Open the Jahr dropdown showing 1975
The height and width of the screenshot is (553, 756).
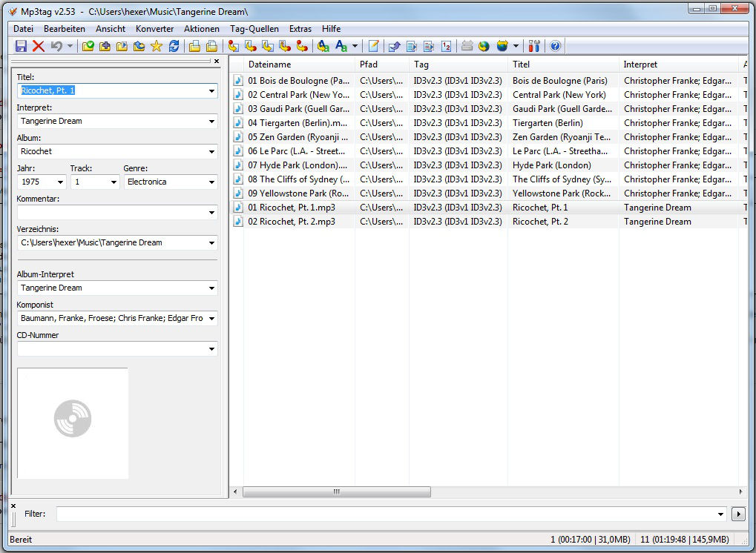coord(59,182)
